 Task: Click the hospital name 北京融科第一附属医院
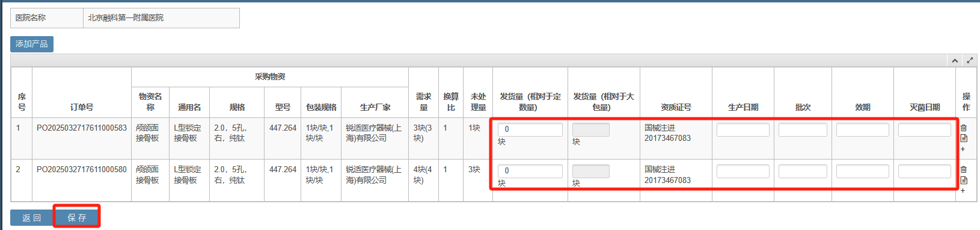click(126, 17)
